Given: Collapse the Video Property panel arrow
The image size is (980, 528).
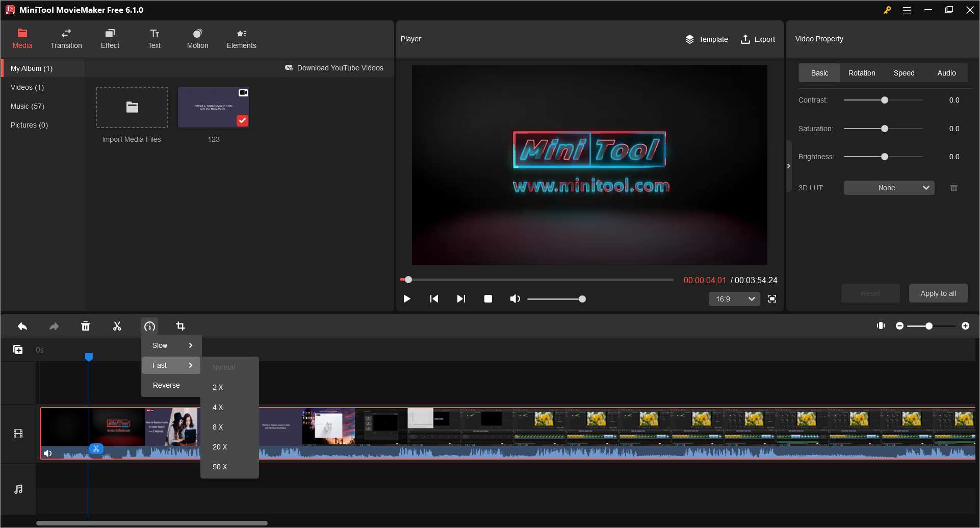Looking at the screenshot, I should (x=789, y=166).
